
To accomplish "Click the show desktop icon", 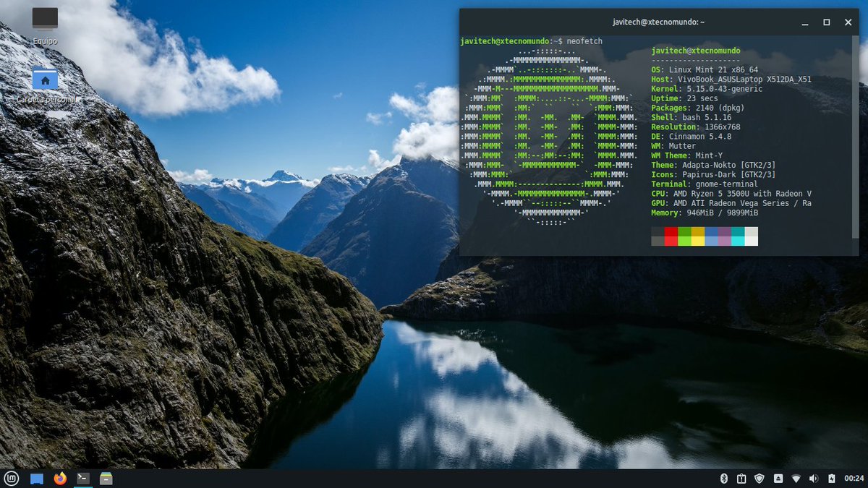I will coord(37,478).
